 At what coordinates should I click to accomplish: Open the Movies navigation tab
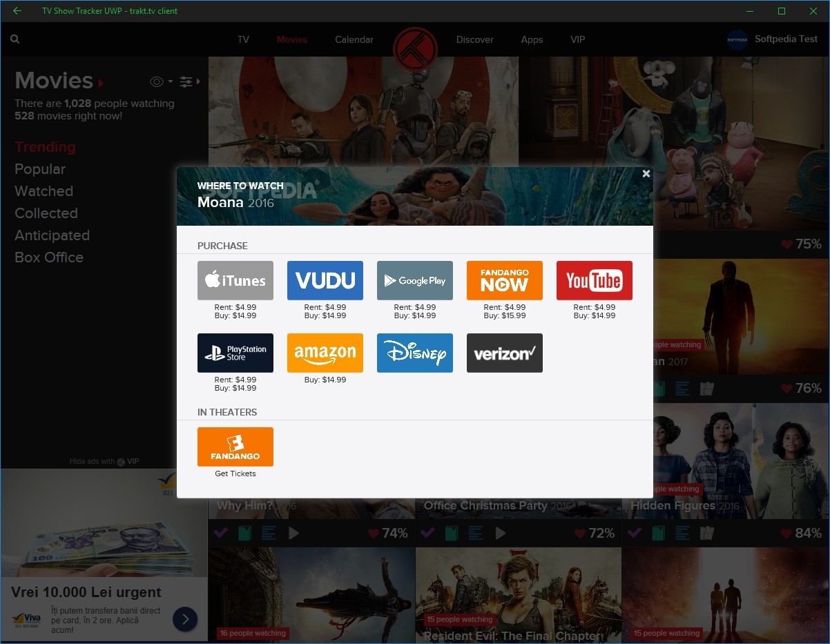pyautogui.click(x=292, y=39)
